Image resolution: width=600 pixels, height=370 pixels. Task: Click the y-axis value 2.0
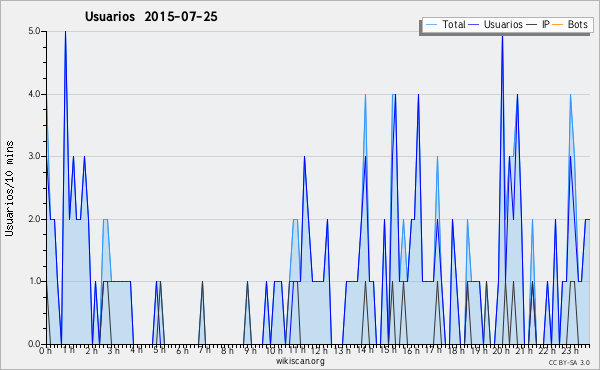click(34, 219)
